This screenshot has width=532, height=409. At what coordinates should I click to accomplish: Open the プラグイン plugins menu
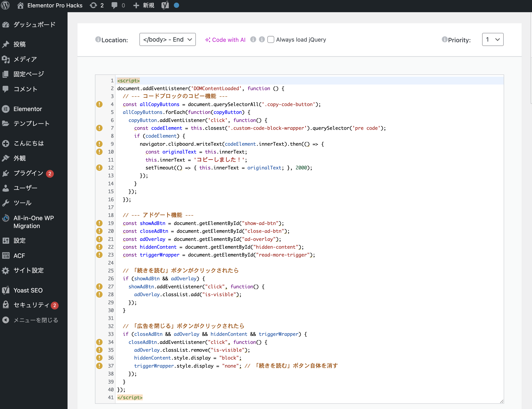click(x=28, y=173)
